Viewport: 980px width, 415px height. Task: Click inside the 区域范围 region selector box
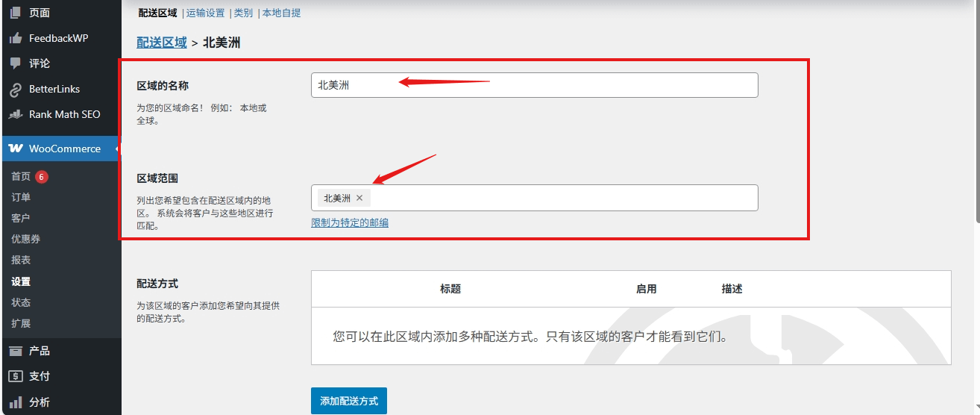point(534,198)
